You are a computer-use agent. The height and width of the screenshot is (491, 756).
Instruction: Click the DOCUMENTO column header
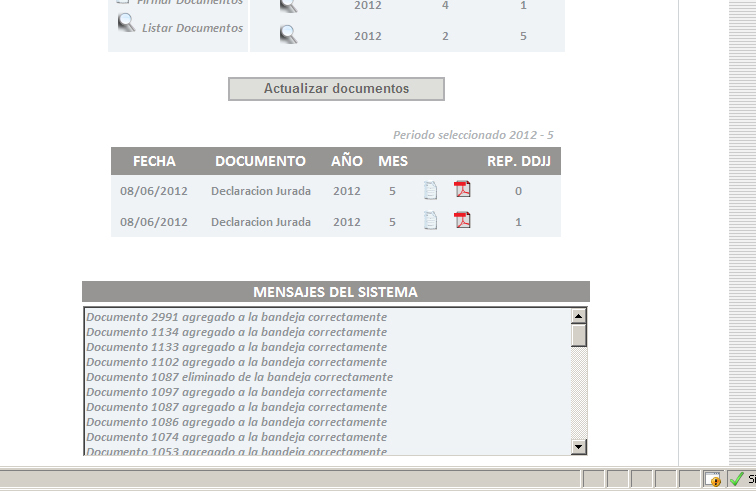260,161
